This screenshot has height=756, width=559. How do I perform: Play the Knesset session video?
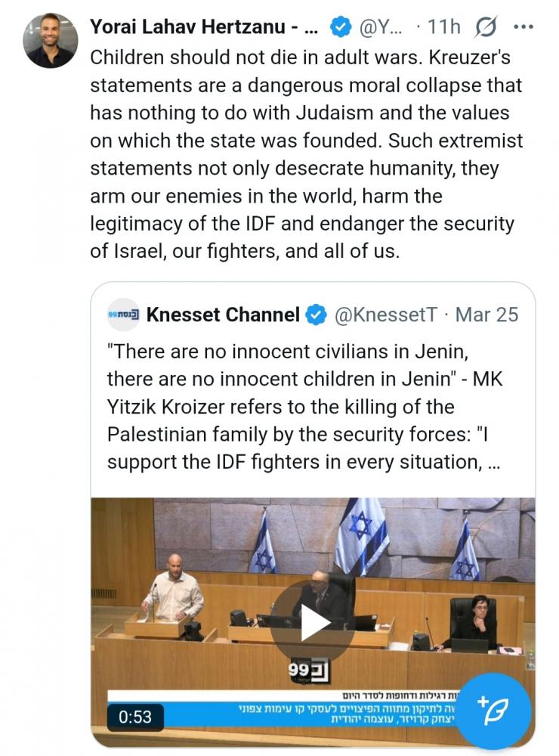click(x=313, y=621)
